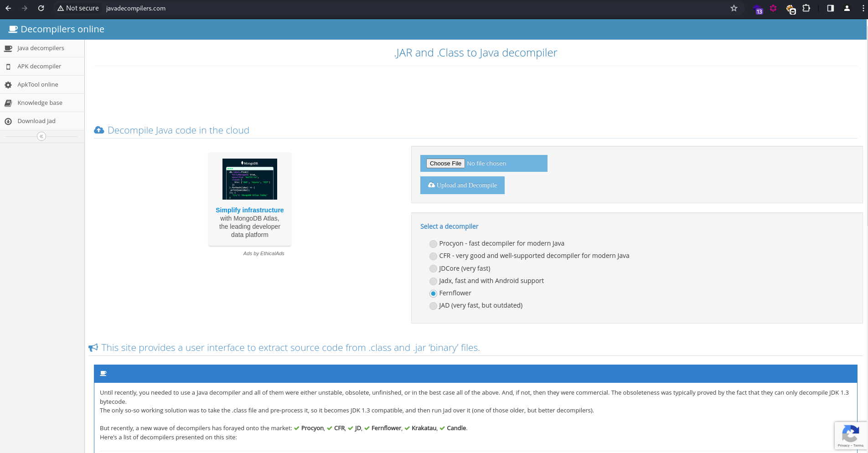Click the browser address bar URL
Screen dimensions: 868x453
point(136,8)
